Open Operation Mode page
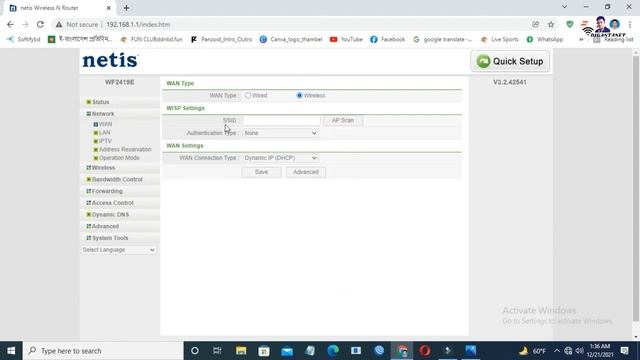 click(x=119, y=158)
